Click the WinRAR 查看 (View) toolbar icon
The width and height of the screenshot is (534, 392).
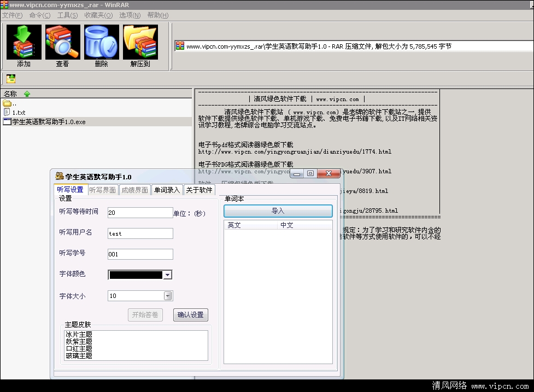pyautogui.click(x=63, y=46)
